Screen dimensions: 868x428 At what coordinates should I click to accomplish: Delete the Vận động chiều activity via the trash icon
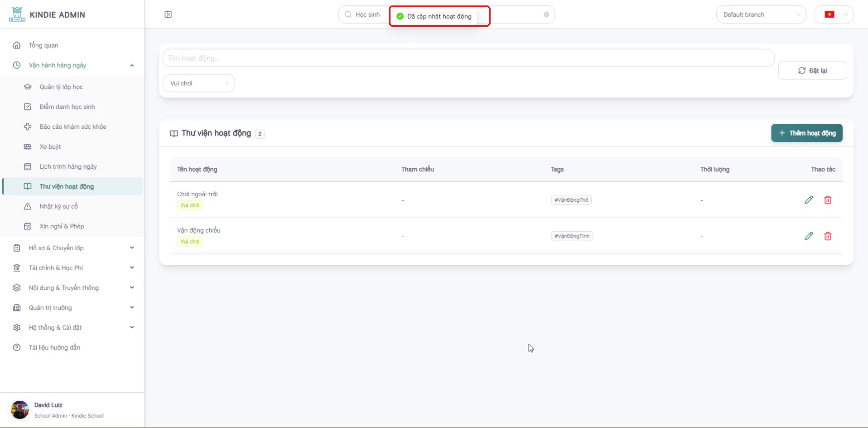tap(828, 236)
